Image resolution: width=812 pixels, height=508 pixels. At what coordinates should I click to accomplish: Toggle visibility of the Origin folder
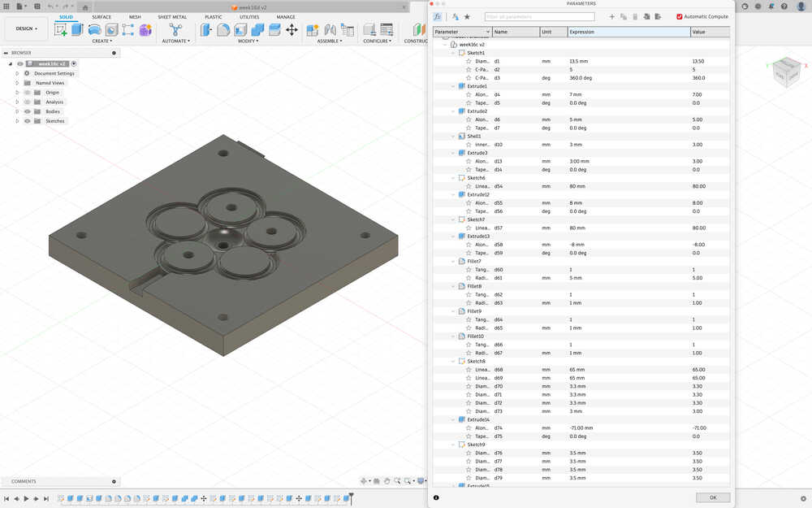[x=28, y=93]
